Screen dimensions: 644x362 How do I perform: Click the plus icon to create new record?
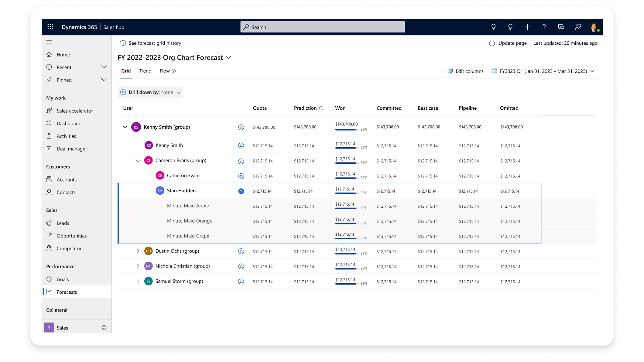(527, 27)
